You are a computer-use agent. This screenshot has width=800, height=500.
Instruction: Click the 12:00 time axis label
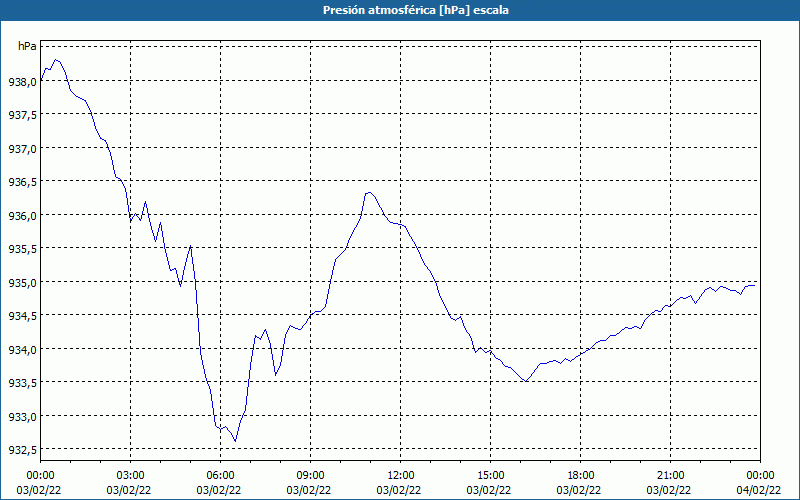coord(401,476)
